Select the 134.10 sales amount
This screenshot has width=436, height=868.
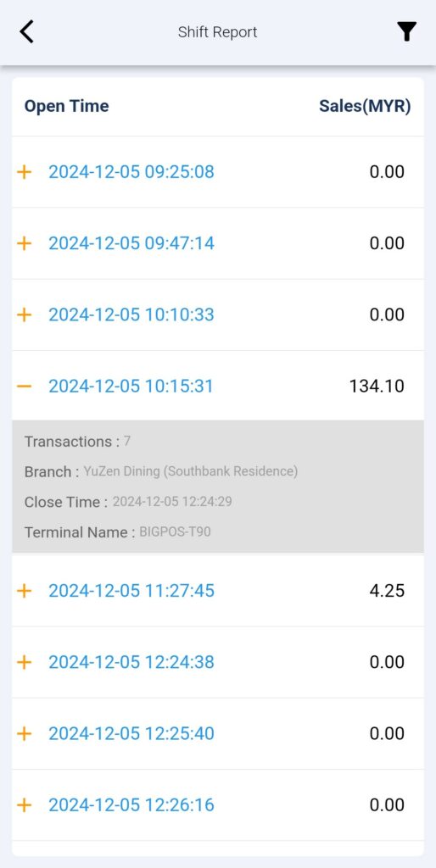(377, 386)
